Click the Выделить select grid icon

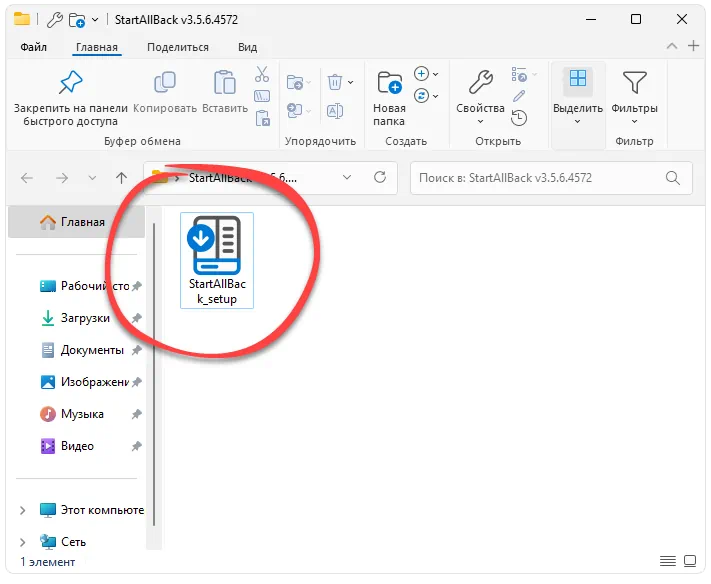click(x=578, y=79)
